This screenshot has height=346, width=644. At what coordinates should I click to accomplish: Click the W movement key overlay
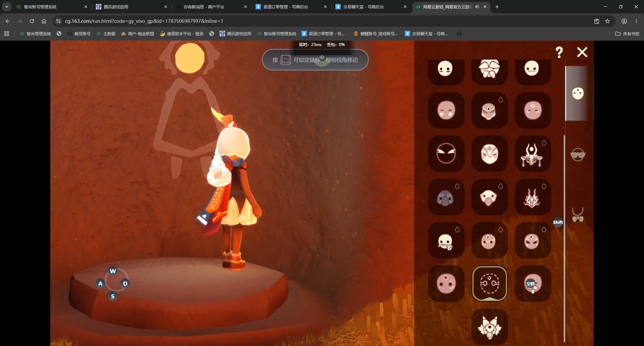113,271
